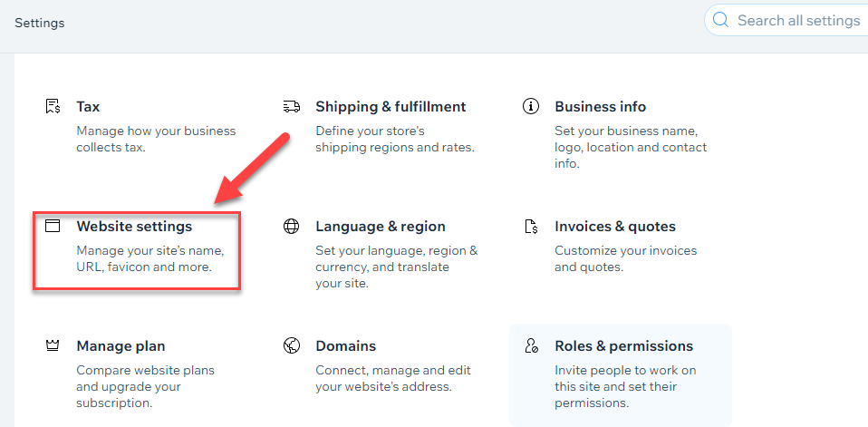Select Language & region heading
The image size is (868, 427).
tap(381, 227)
